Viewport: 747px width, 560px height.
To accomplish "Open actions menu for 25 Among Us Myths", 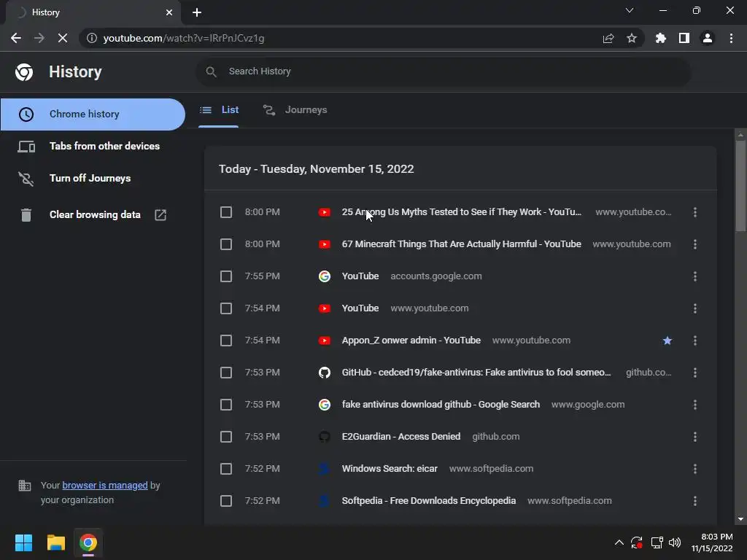I will tap(695, 212).
